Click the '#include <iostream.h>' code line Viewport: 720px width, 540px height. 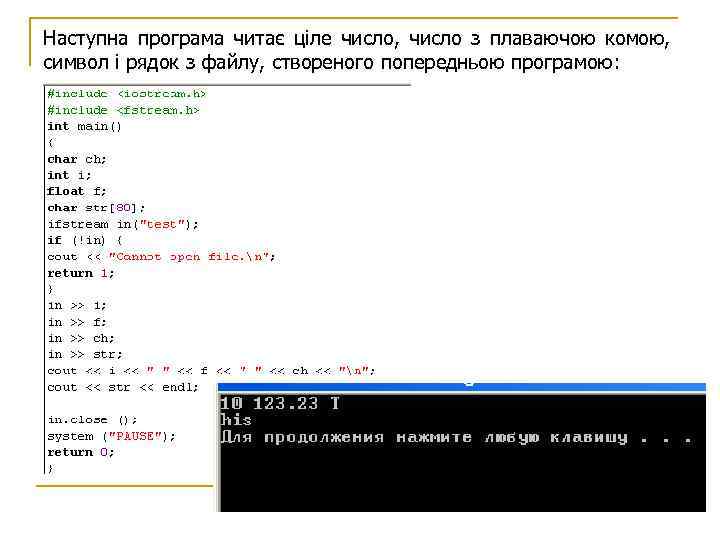pos(127,94)
